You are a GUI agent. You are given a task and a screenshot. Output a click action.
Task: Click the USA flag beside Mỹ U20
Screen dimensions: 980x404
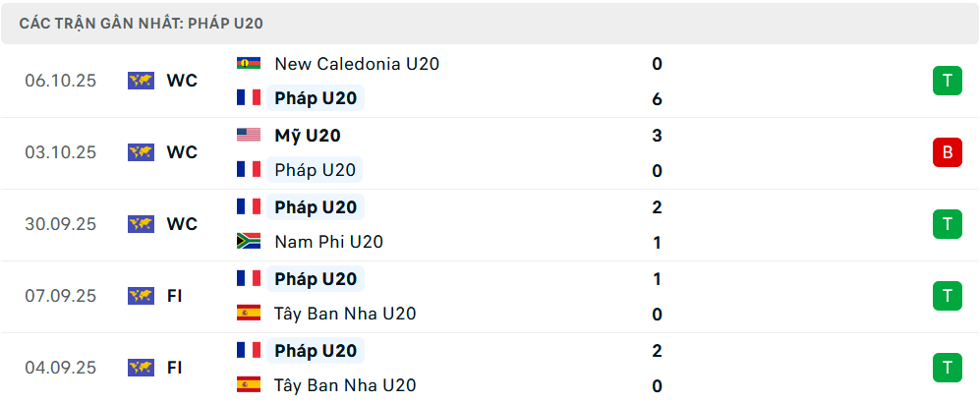249,135
